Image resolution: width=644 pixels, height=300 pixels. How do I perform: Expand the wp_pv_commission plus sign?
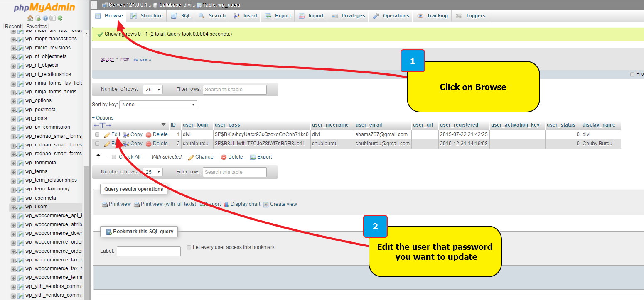(13, 127)
